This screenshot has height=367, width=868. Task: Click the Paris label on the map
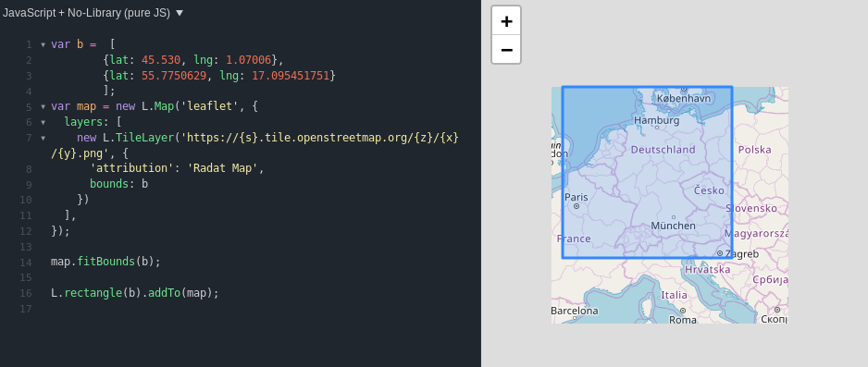coord(577,197)
